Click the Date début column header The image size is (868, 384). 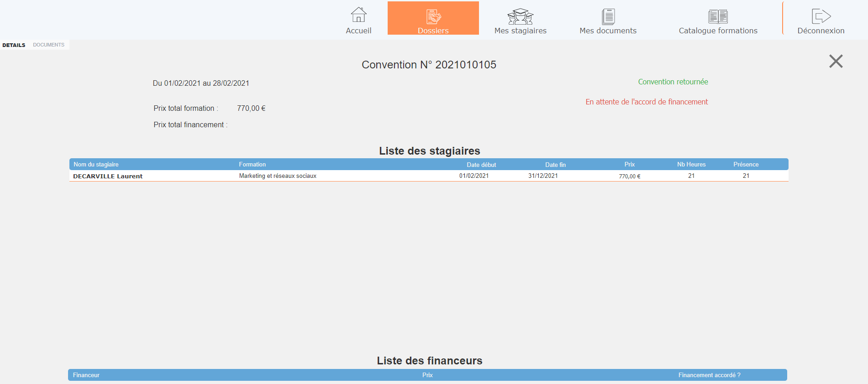[x=481, y=165]
